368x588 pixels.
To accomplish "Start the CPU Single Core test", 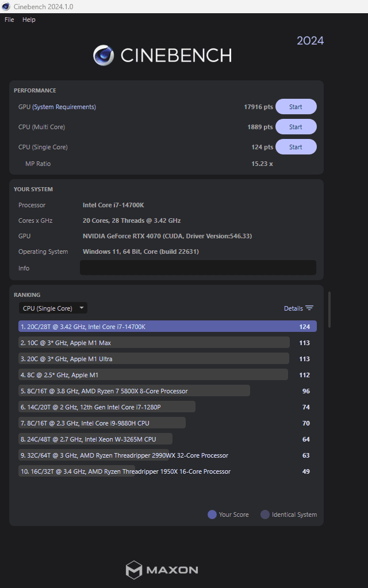I will point(296,147).
